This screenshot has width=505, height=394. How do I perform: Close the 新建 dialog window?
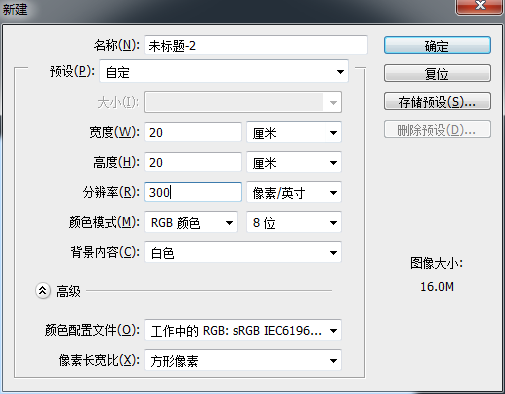(479, 6)
